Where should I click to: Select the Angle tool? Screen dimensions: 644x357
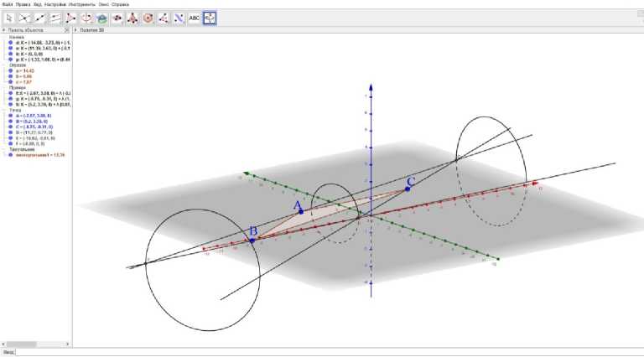(x=164, y=18)
